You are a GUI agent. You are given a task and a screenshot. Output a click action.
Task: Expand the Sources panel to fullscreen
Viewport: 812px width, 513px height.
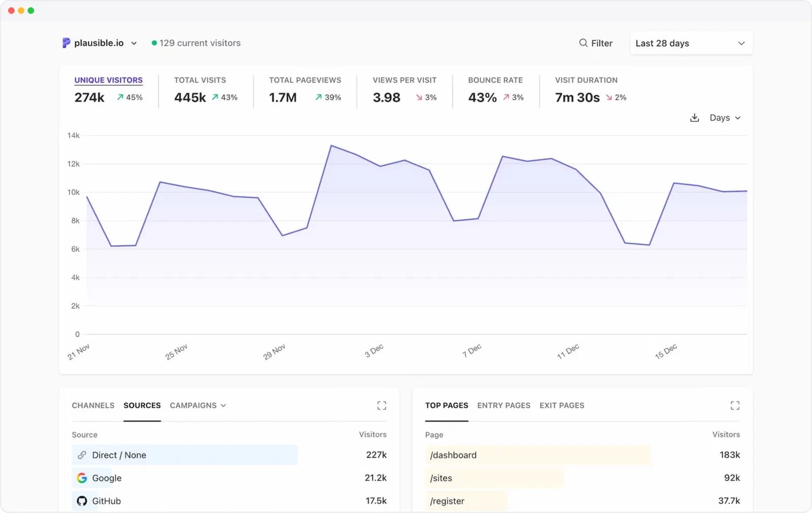[x=382, y=405]
